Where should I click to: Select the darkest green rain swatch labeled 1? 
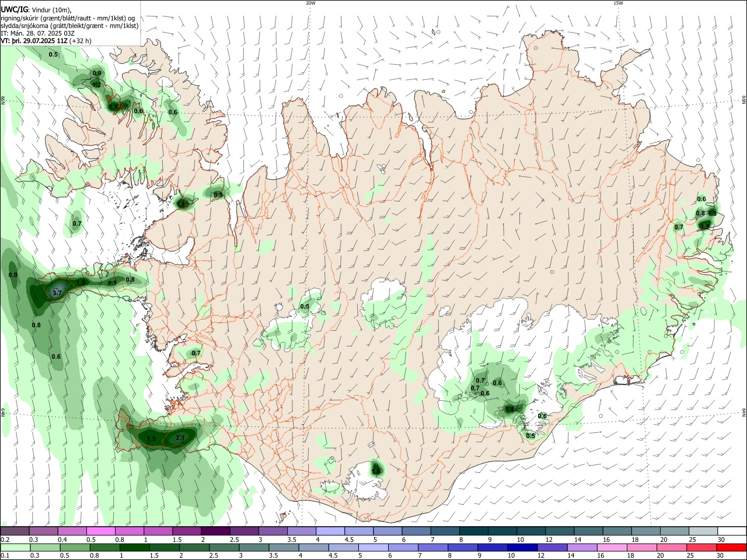134,547
